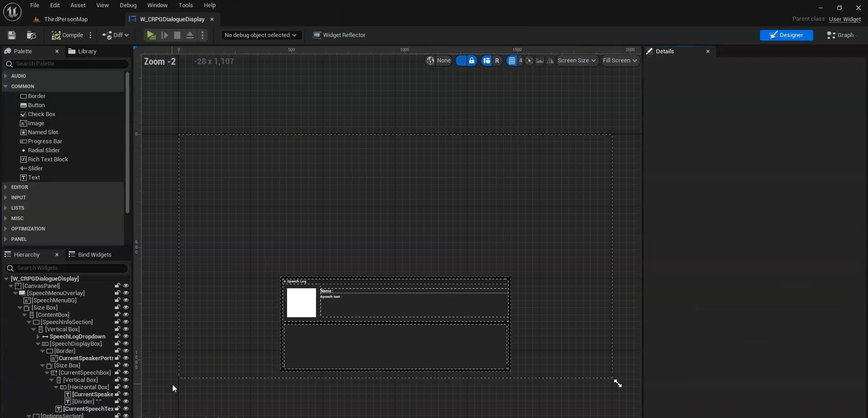Image resolution: width=868 pixels, height=418 pixels.
Task: Click the portrait image in the canvas
Action: point(302,303)
